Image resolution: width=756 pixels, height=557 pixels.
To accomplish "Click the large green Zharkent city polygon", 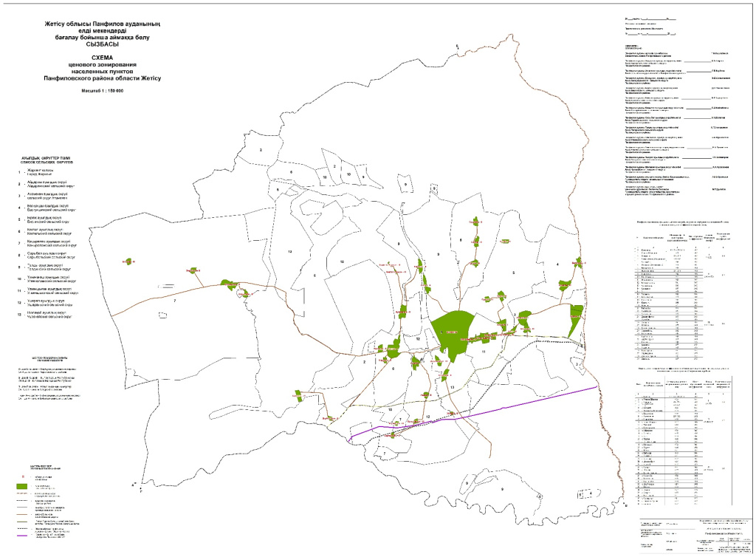I will (x=451, y=327).
